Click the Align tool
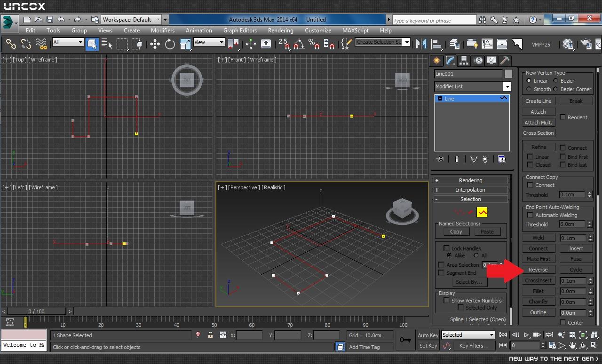Viewport: 602px width, 364px height. (436, 44)
